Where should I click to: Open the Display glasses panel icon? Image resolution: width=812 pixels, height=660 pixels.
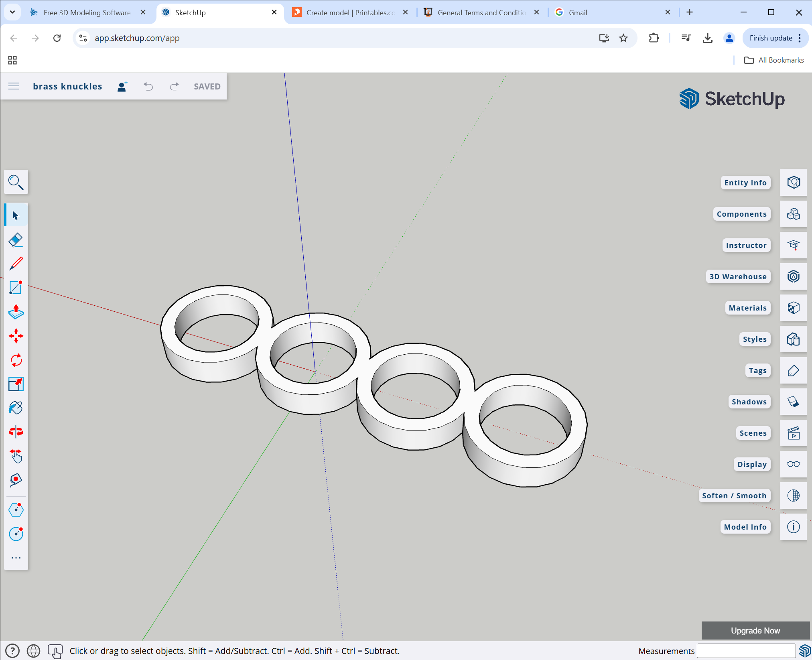pyautogui.click(x=793, y=464)
